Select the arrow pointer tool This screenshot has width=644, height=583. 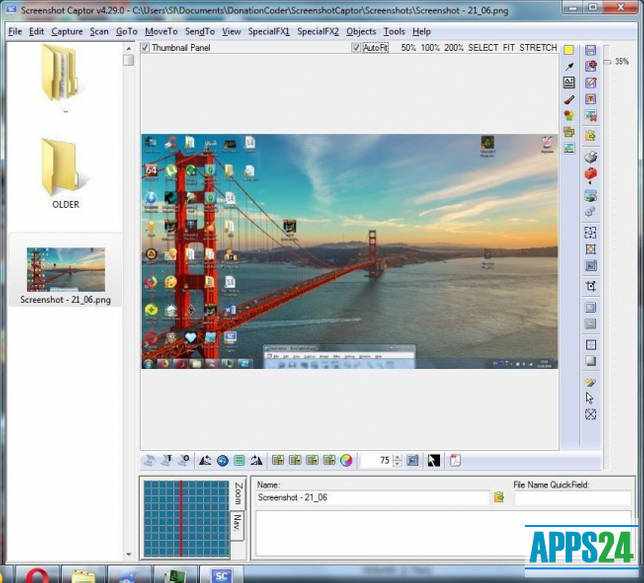tap(590, 398)
